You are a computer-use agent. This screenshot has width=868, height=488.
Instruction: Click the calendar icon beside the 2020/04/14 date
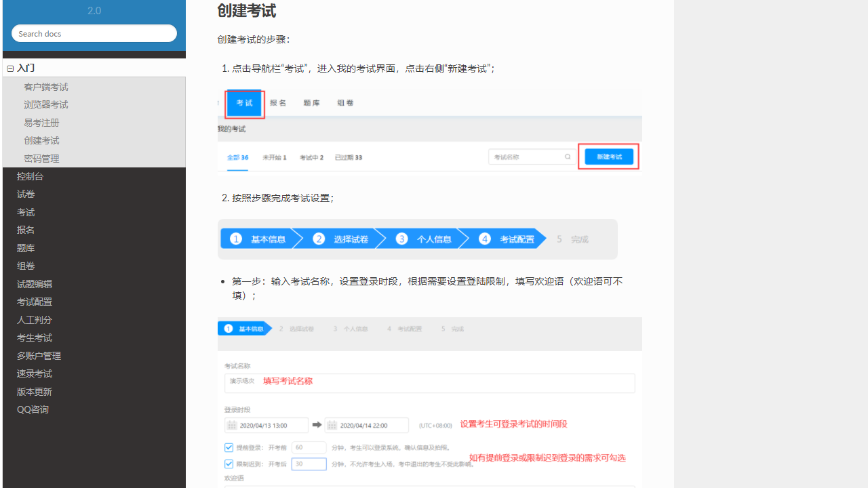[332, 425]
